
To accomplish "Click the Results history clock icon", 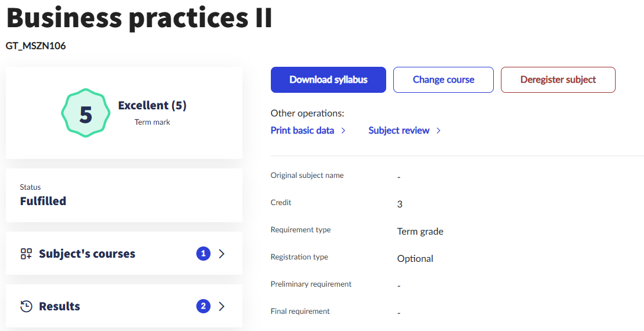I will 26,306.
